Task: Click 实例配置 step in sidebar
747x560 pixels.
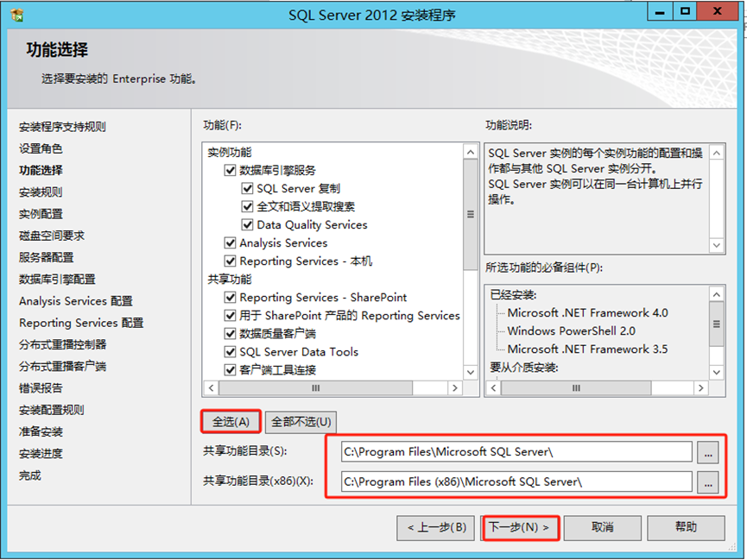Action: 41,214
